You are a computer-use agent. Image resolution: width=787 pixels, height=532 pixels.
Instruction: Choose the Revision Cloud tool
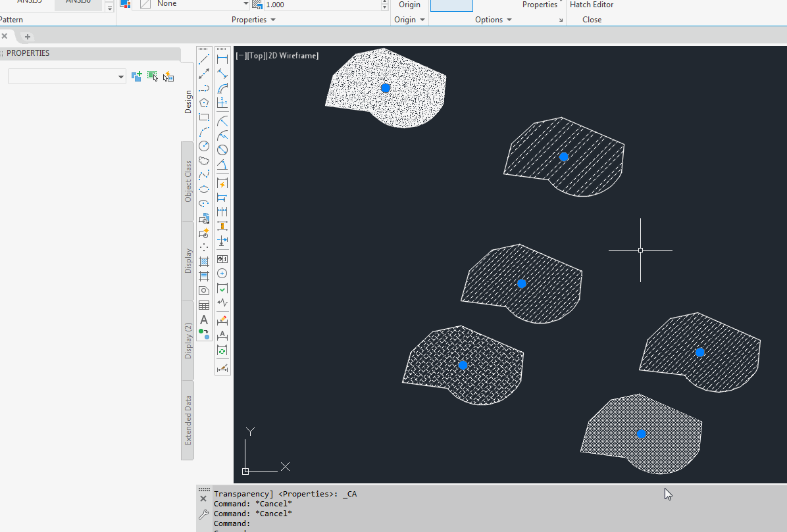point(204,160)
